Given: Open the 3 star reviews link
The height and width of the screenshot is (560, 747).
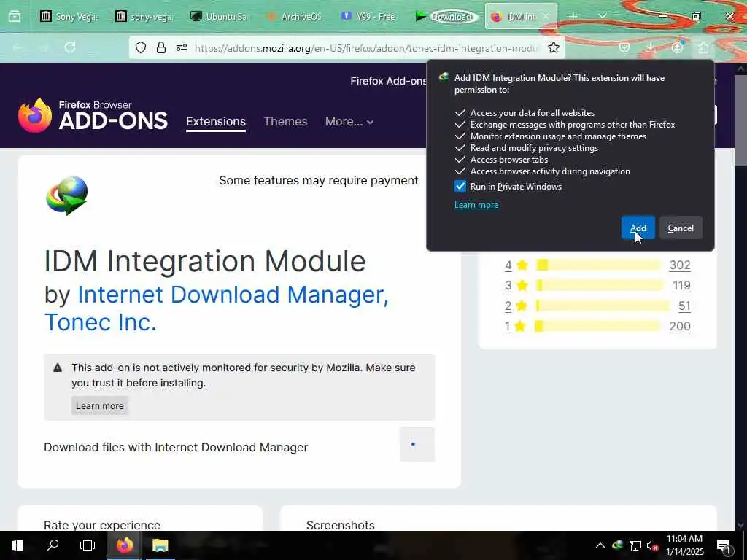Looking at the screenshot, I should (508, 285).
